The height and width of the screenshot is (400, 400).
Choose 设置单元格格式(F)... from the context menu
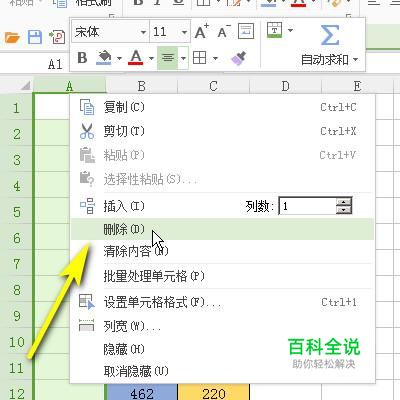click(x=222, y=302)
